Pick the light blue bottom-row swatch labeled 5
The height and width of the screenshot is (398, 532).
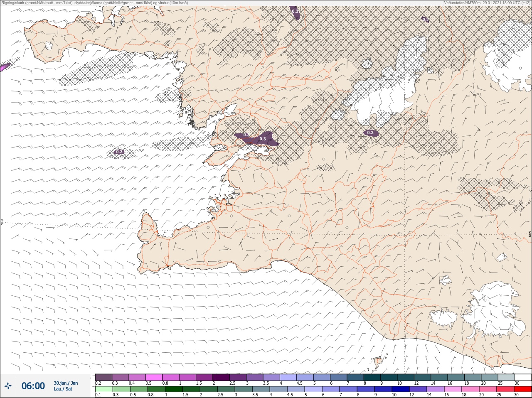[x=313, y=389]
